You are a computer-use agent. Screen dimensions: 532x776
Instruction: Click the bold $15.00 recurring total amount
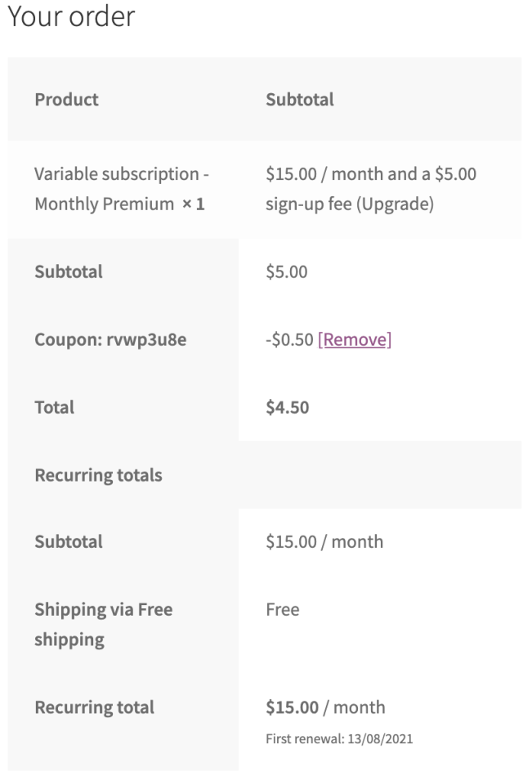coord(292,707)
